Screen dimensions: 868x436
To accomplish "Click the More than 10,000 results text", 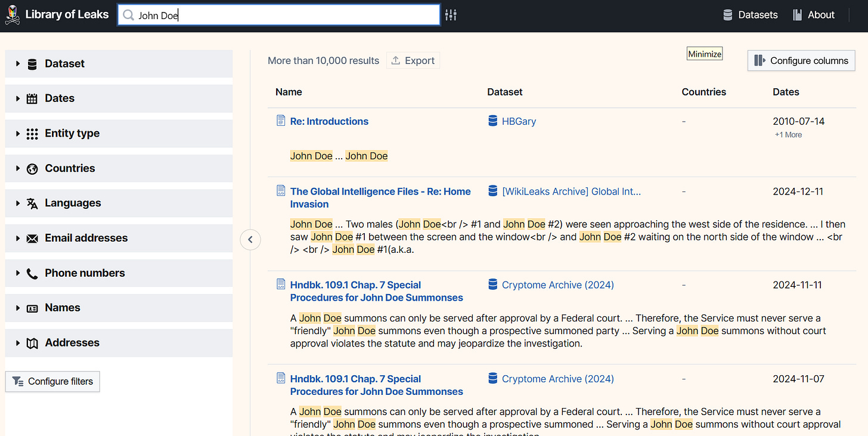I will 323,60.
